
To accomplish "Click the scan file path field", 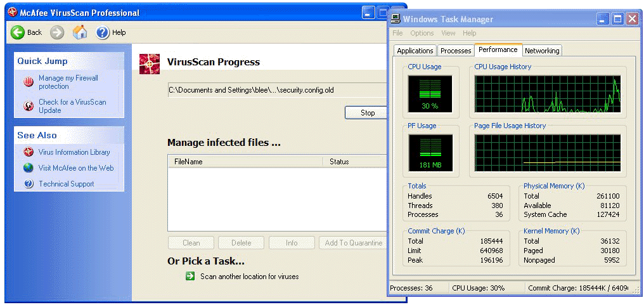I will (276, 90).
